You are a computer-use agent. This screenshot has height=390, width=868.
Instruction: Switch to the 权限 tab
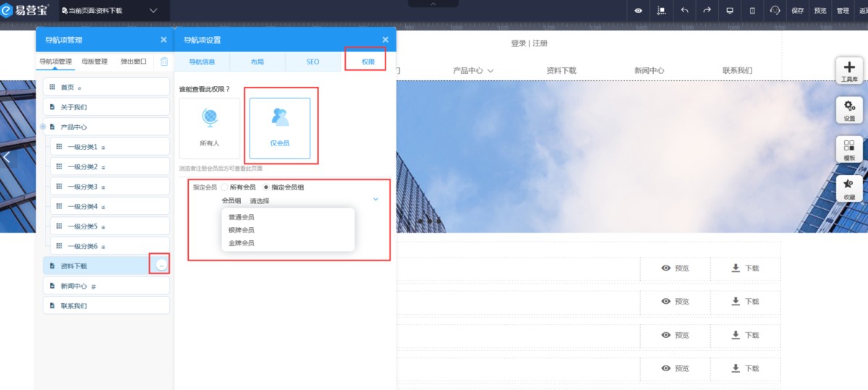pos(368,62)
